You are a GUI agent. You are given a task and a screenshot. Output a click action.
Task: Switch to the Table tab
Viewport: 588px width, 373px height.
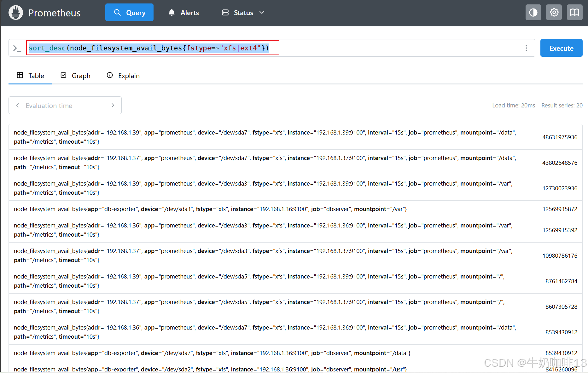[x=30, y=76]
